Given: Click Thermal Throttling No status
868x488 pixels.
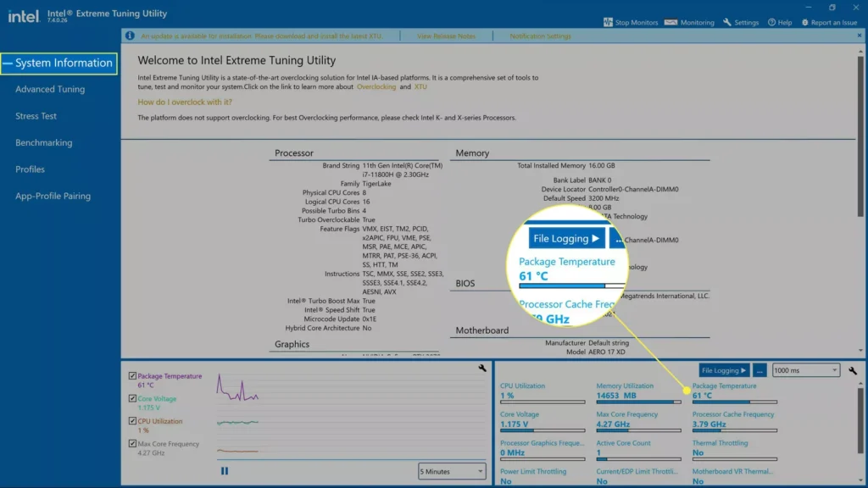Looking at the screenshot, I should 698,452.
